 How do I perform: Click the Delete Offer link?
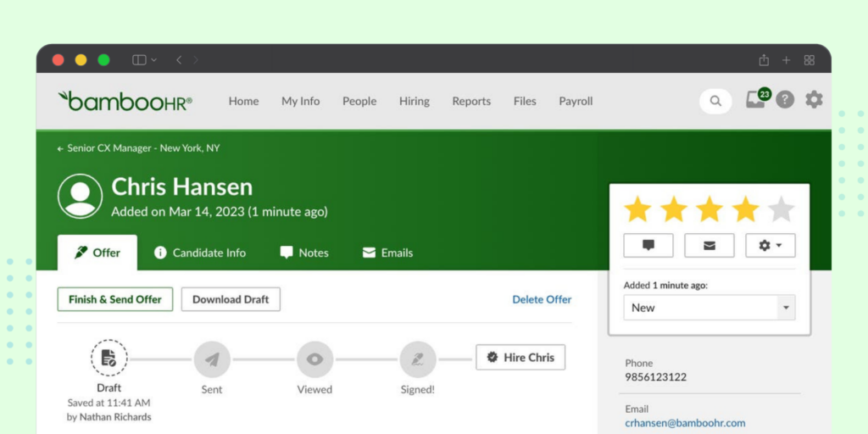click(542, 299)
